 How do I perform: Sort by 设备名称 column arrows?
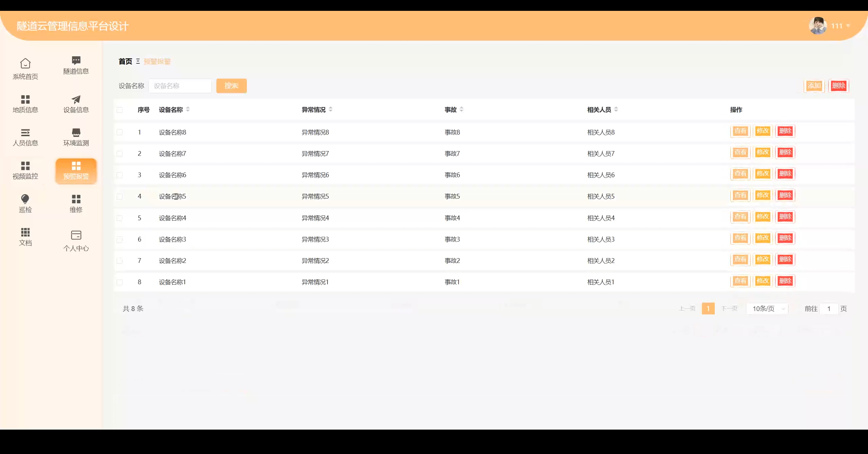(188, 109)
